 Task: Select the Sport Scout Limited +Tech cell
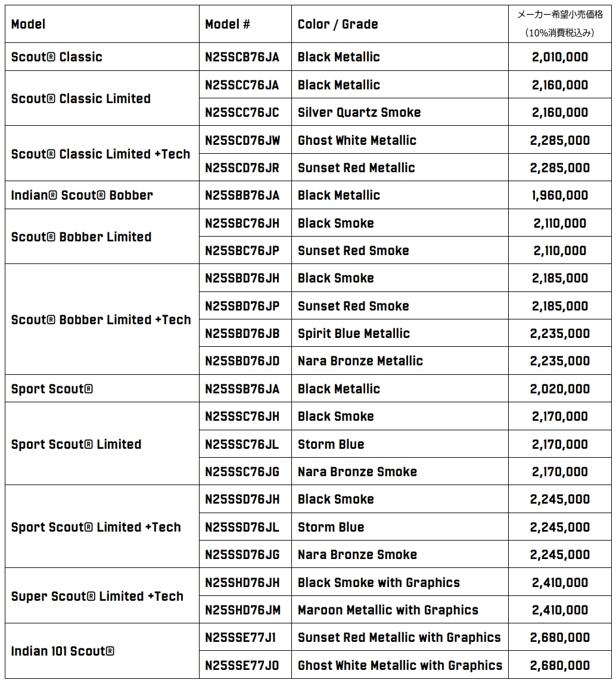click(102, 527)
